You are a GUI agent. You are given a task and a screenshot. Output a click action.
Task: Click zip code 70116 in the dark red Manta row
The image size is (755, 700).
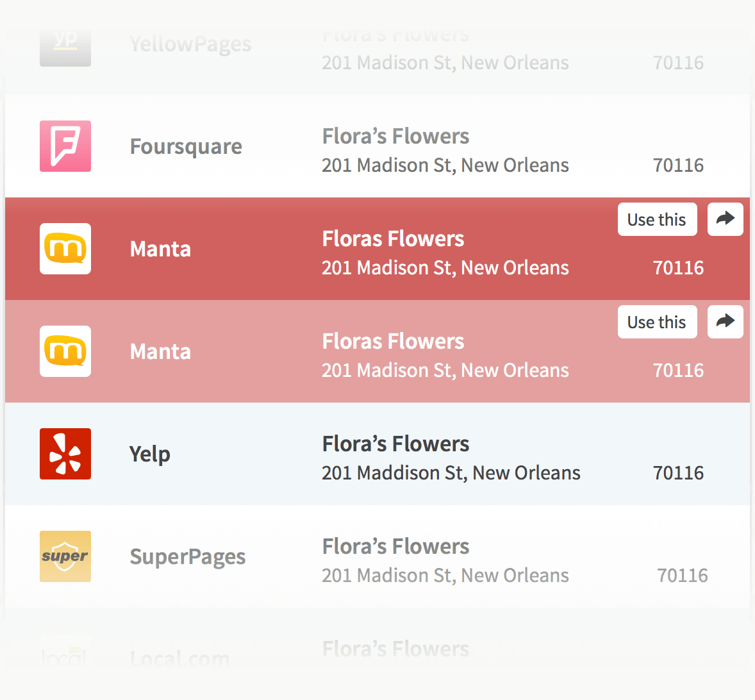click(679, 268)
